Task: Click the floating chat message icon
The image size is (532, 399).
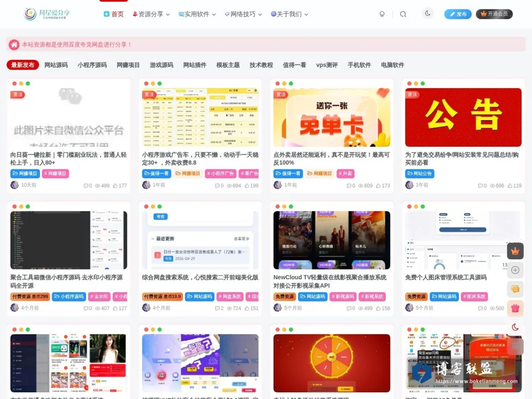Action: pos(515,289)
